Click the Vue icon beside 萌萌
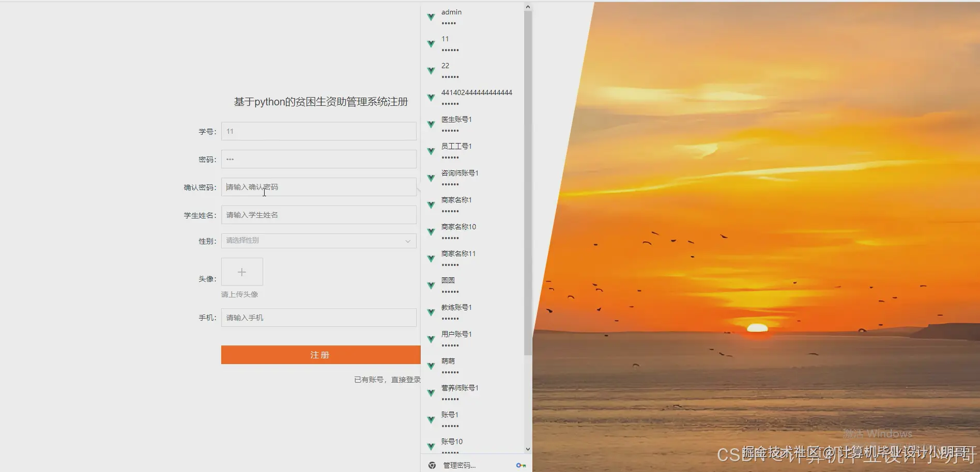The height and width of the screenshot is (472, 980). 431,366
